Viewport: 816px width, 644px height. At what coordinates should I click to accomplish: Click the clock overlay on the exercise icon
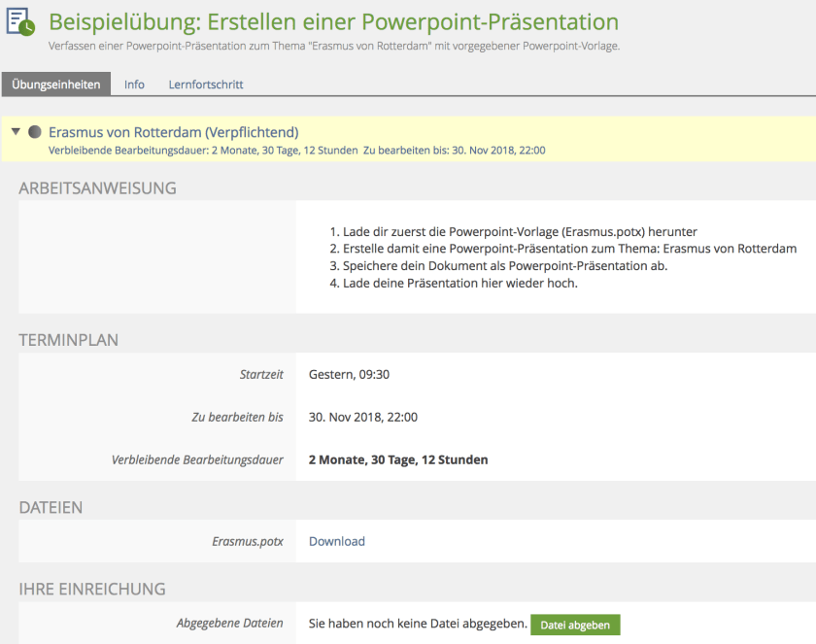(x=27, y=28)
